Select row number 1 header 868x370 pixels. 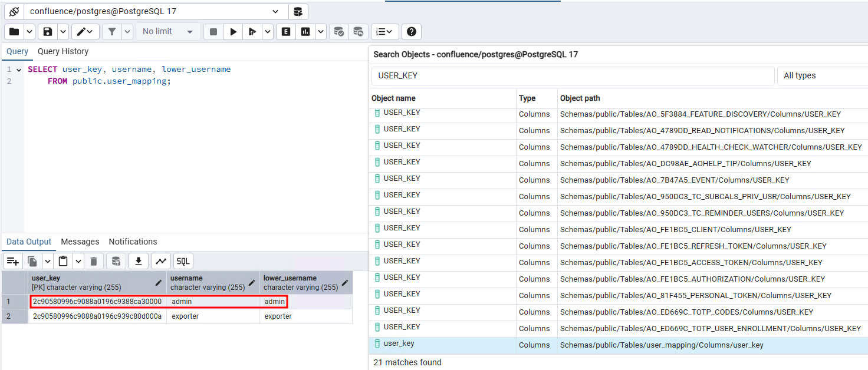tap(15, 302)
